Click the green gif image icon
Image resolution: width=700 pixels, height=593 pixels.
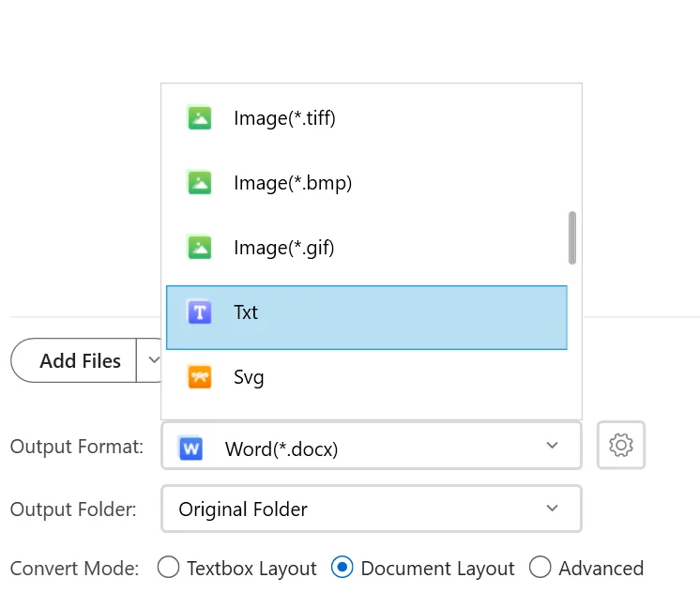point(199,248)
